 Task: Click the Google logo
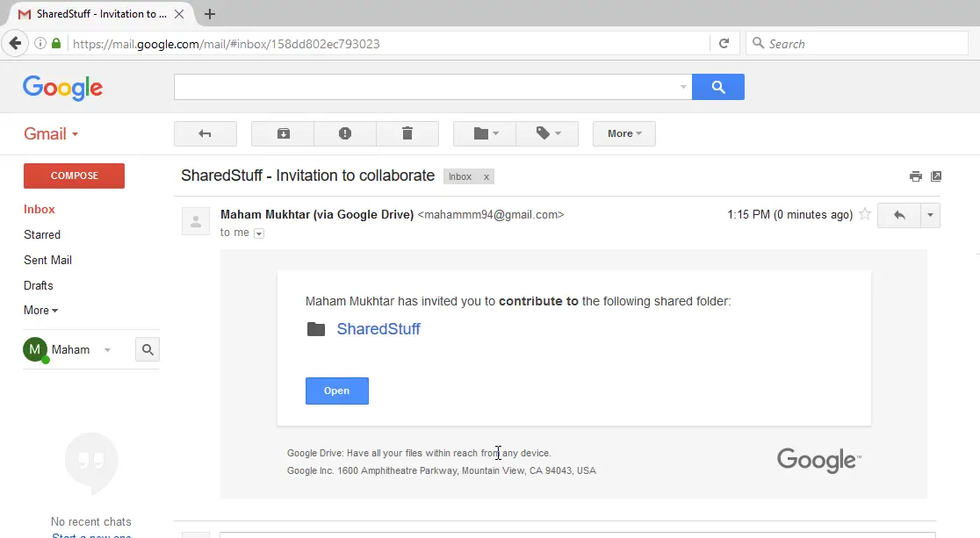[62, 88]
